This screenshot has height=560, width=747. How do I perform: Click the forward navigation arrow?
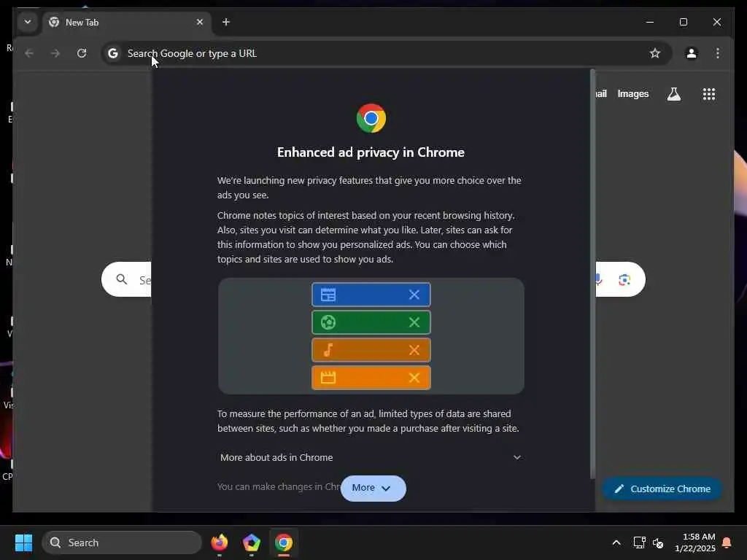point(55,53)
